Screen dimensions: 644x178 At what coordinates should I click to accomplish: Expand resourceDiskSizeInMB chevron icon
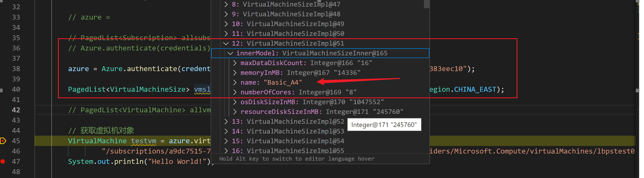[235, 112]
